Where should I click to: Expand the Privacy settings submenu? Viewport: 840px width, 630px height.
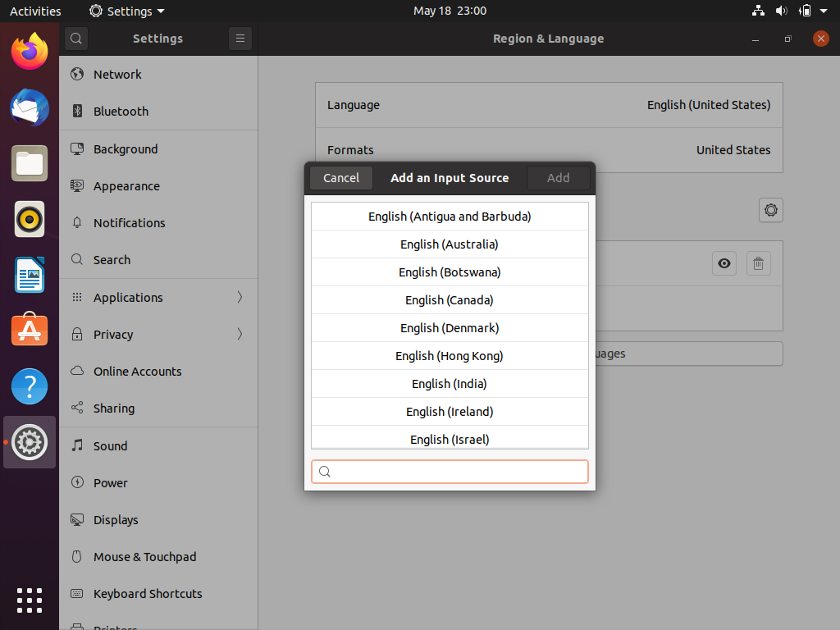tap(240, 334)
